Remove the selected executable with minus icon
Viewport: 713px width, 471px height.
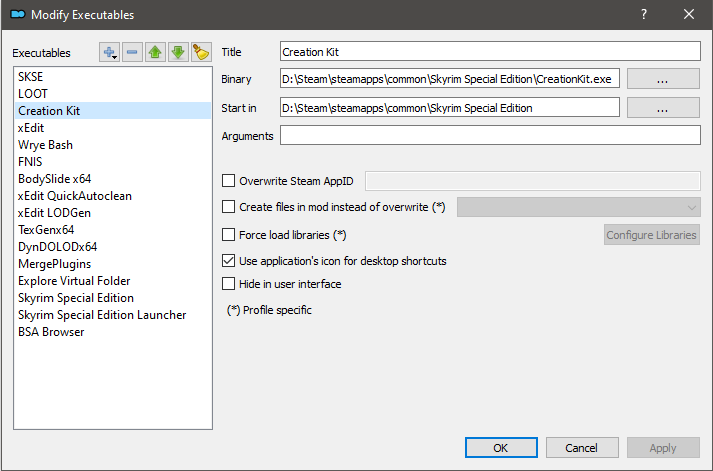(x=133, y=52)
